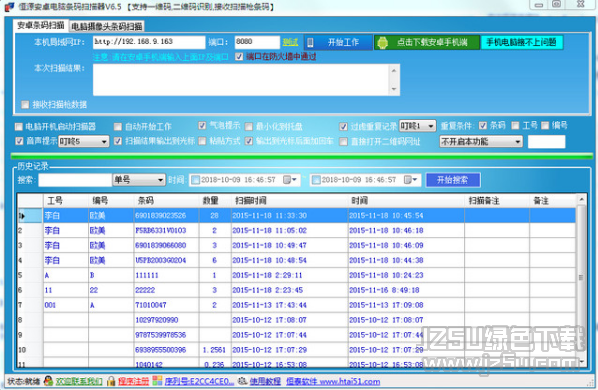Click barcode cell USFB2003G0204

coord(166,260)
